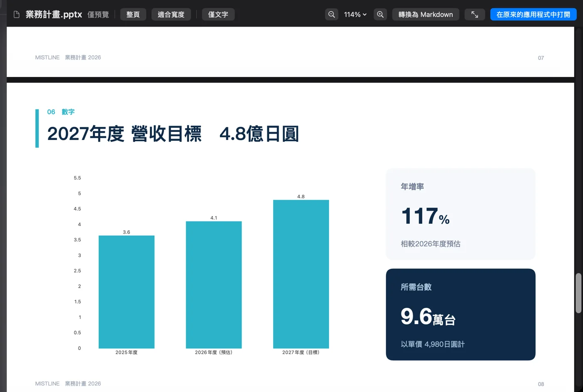This screenshot has height=392, width=583.
Task: Toggle fullscreen with the expand arrows icon
Action: click(x=475, y=15)
